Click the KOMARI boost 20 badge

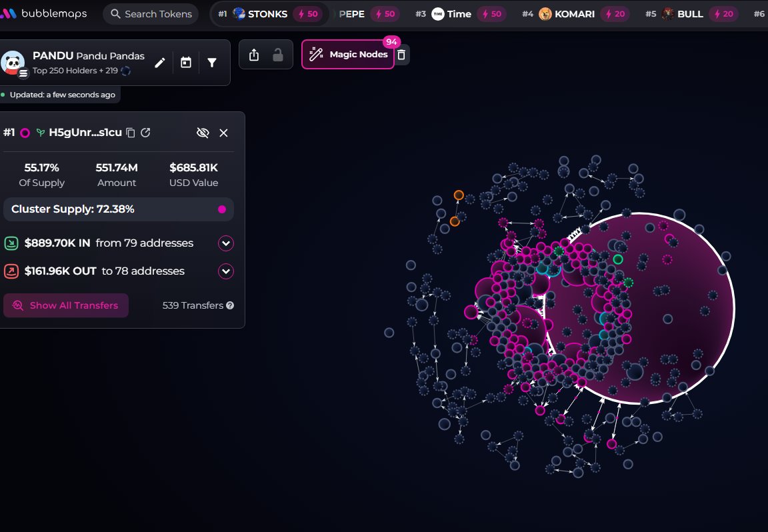click(x=615, y=14)
